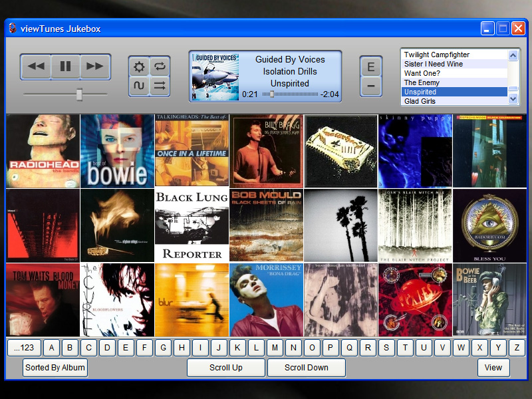Open the Blur album cover
This screenshot has width=532, height=399.
(192, 300)
